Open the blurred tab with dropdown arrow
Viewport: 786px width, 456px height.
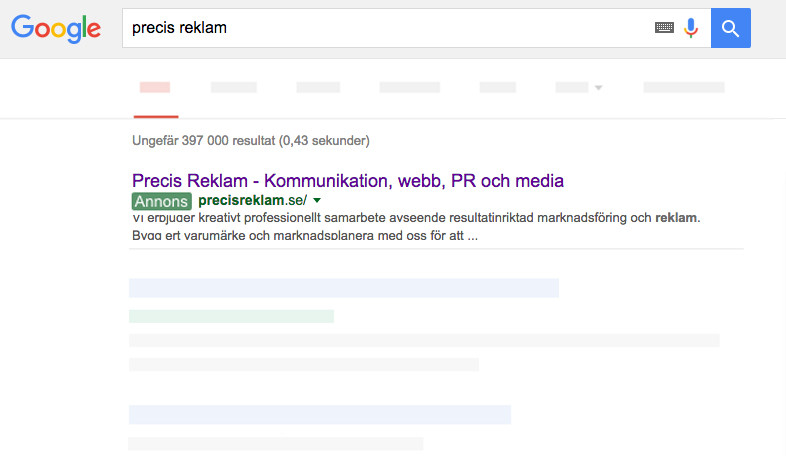pos(578,88)
